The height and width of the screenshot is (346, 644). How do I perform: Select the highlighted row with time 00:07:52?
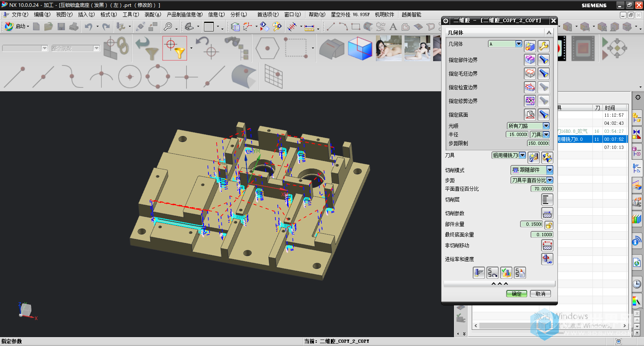[x=592, y=139]
